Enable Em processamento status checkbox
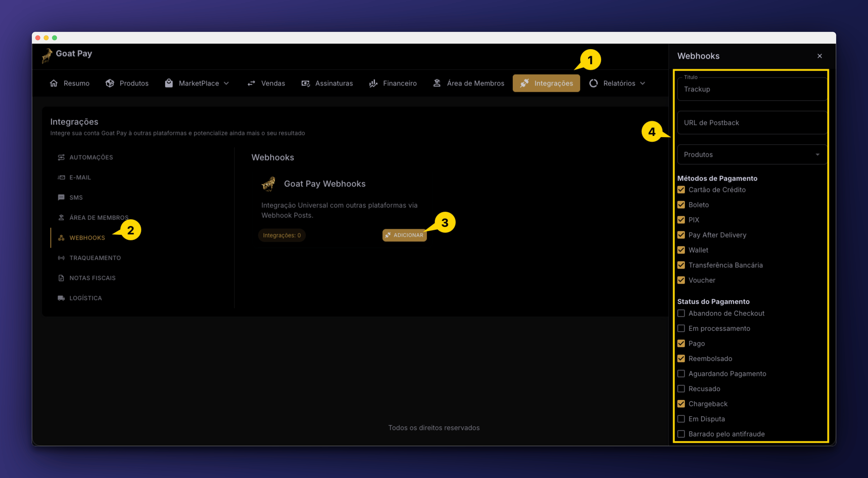 click(681, 328)
